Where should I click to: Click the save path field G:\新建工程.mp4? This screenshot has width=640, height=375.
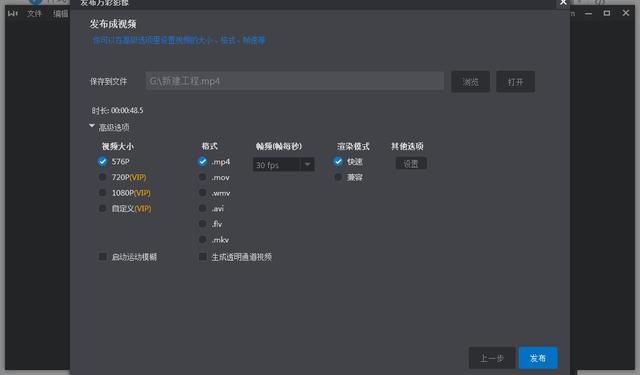pyautogui.click(x=295, y=81)
